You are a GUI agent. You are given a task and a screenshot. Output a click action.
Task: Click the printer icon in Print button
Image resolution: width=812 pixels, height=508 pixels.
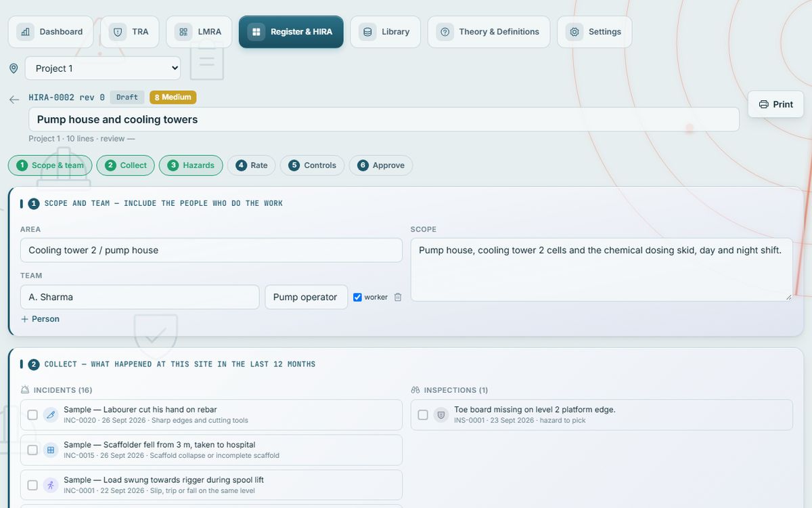[764, 104]
